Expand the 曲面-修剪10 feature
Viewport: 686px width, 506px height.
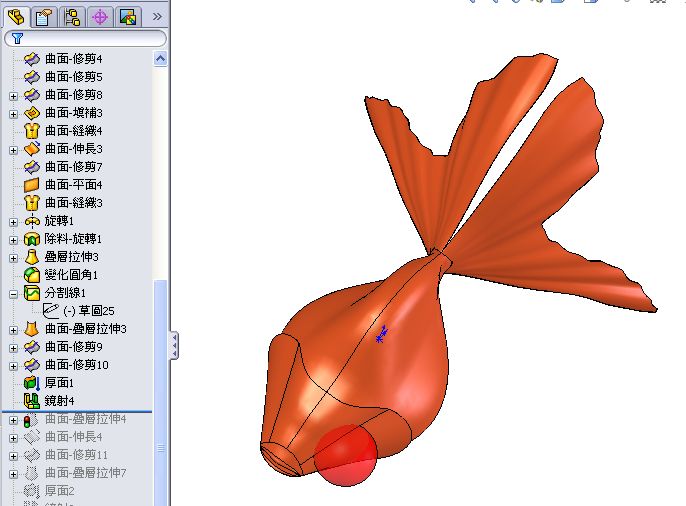(x=14, y=366)
